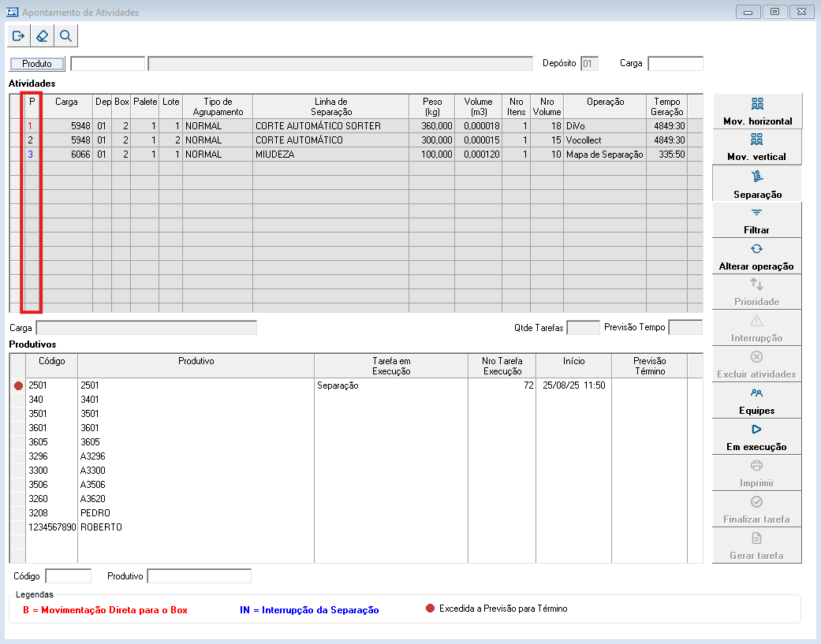The height and width of the screenshot is (644, 821).
Task: Click the Produto button
Action: point(37,64)
